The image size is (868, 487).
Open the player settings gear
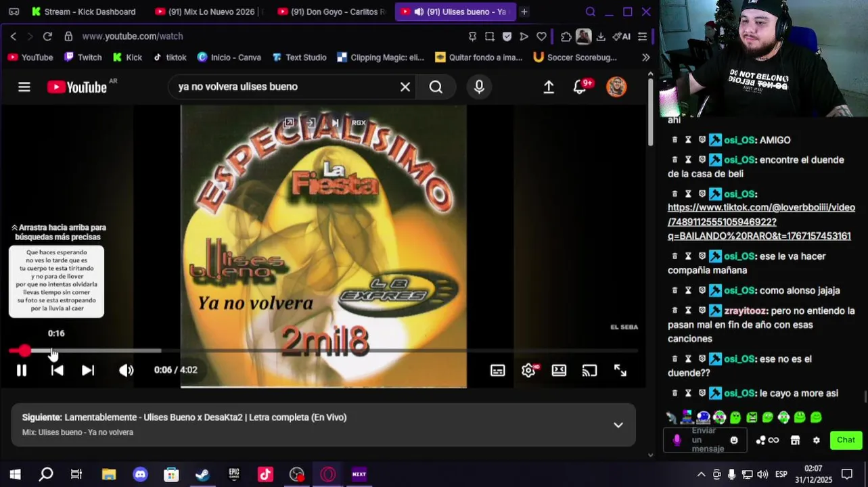point(528,370)
